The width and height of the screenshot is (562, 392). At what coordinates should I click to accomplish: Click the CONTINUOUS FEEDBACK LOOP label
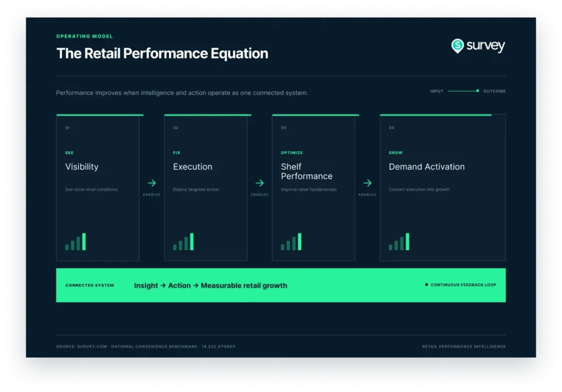click(463, 285)
